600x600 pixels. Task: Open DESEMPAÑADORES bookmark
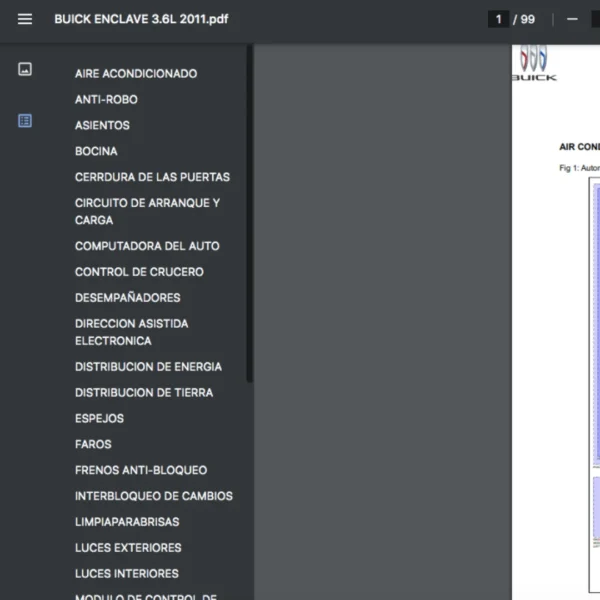coord(127,298)
